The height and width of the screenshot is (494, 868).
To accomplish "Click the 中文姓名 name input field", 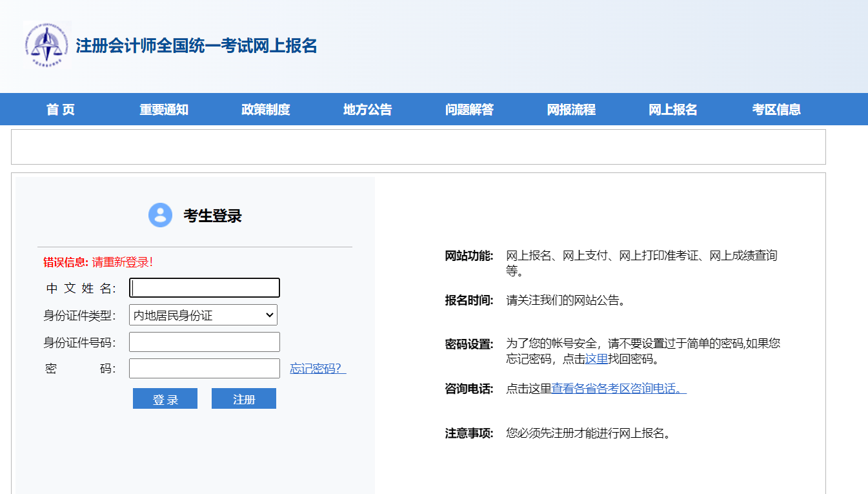I will click(204, 287).
